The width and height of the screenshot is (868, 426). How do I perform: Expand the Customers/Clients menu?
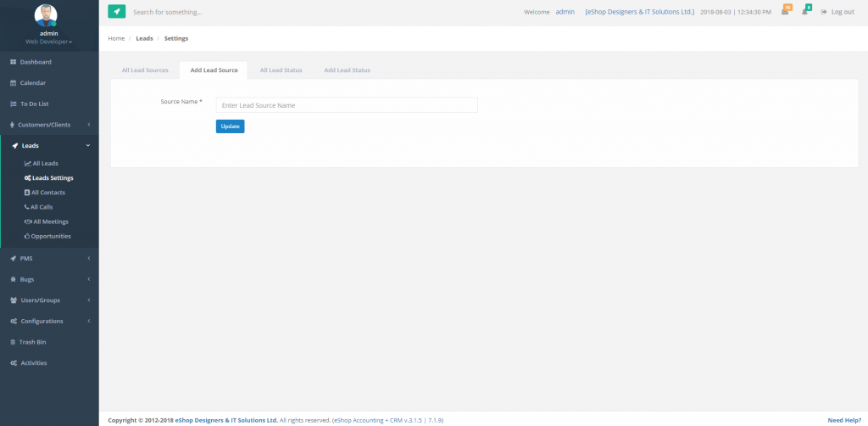(x=44, y=125)
